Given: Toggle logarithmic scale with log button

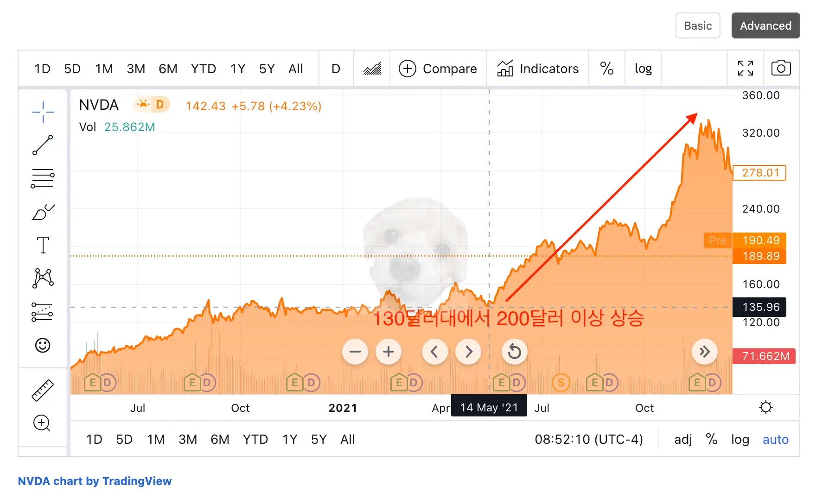Looking at the screenshot, I should coord(643,68).
